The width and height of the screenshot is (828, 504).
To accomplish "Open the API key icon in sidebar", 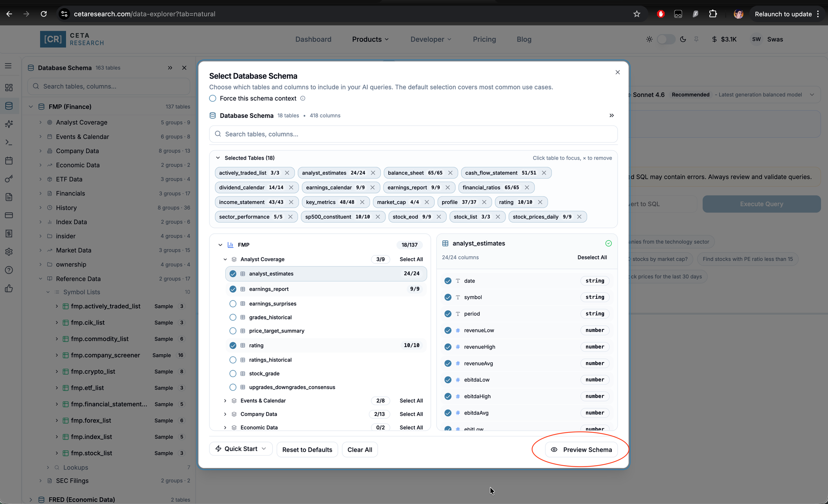I will [x=9, y=179].
